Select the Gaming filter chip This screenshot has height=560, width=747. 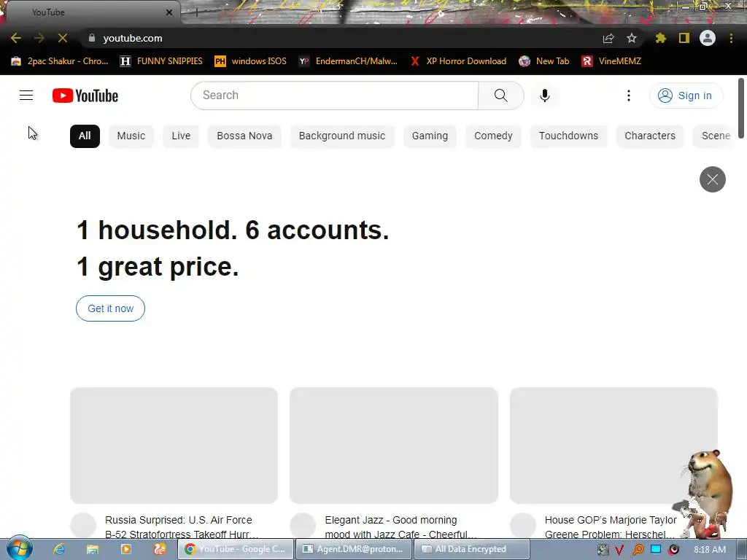430,136
